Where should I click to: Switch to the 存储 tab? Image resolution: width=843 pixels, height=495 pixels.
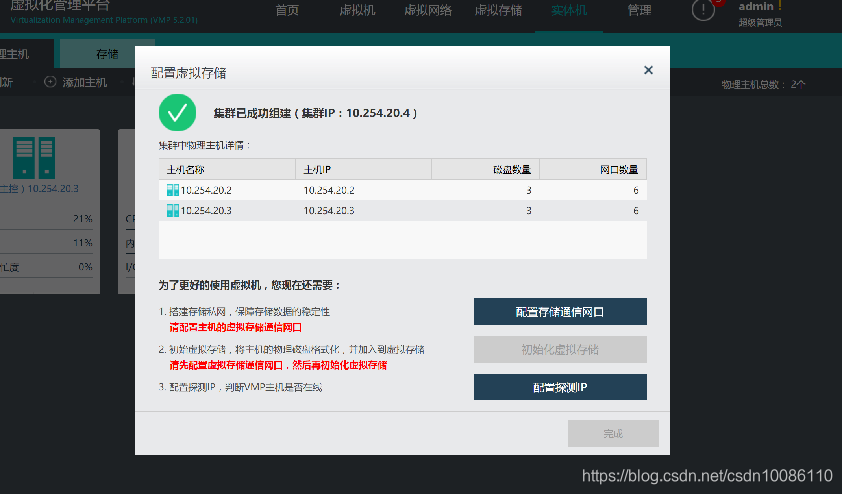(x=107, y=54)
